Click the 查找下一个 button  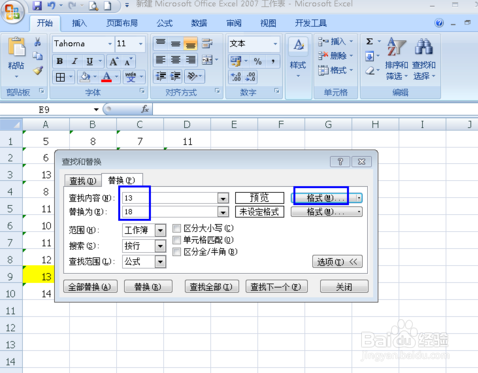(x=276, y=287)
